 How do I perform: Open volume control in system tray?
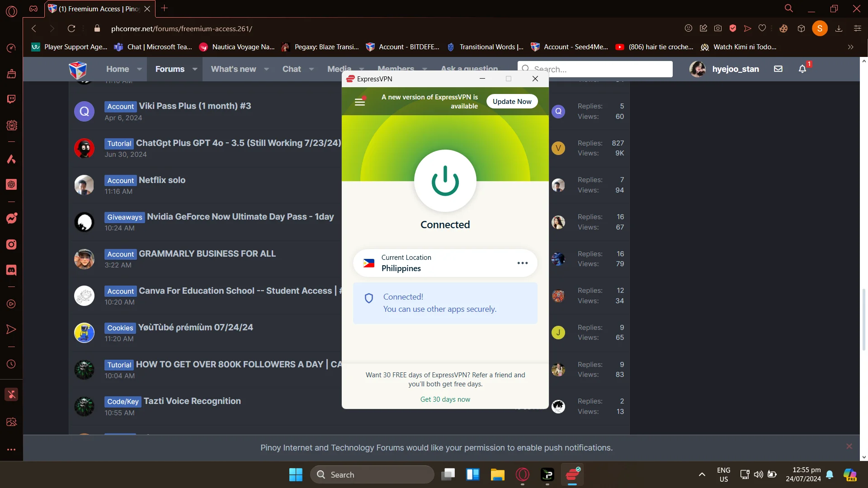pyautogui.click(x=758, y=474)
